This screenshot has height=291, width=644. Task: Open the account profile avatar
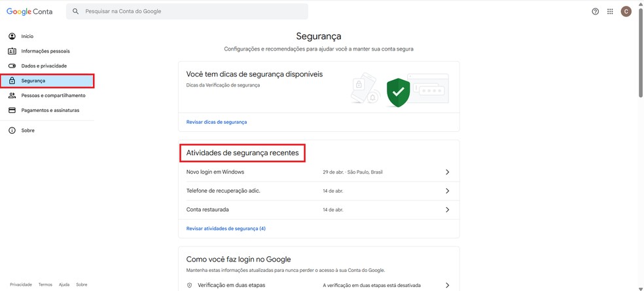point(626,11)
